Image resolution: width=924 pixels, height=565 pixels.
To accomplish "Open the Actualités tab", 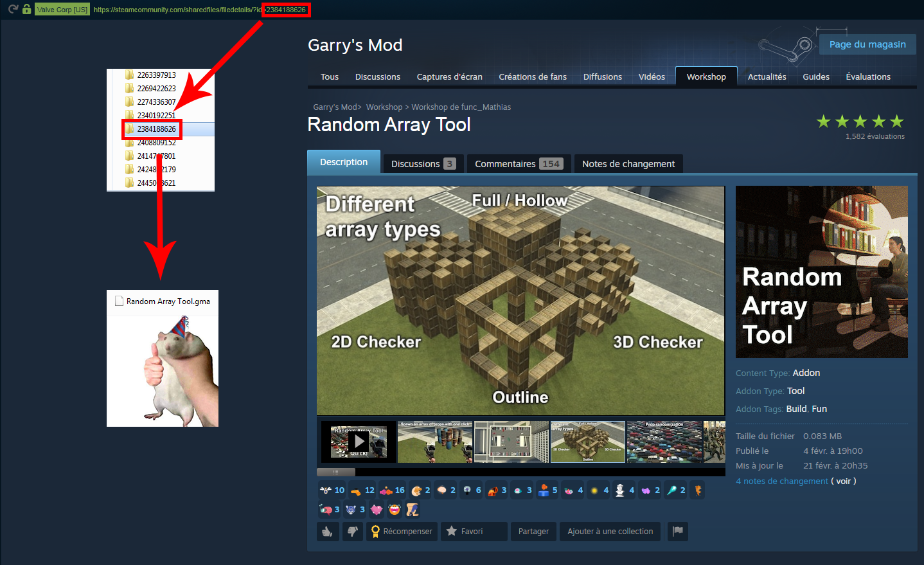I will click(767, 76).
